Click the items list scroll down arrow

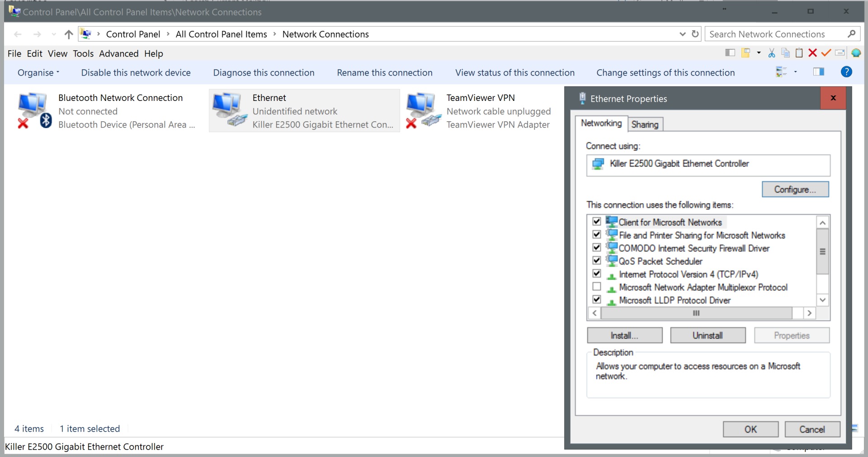(x=823, y=300)
